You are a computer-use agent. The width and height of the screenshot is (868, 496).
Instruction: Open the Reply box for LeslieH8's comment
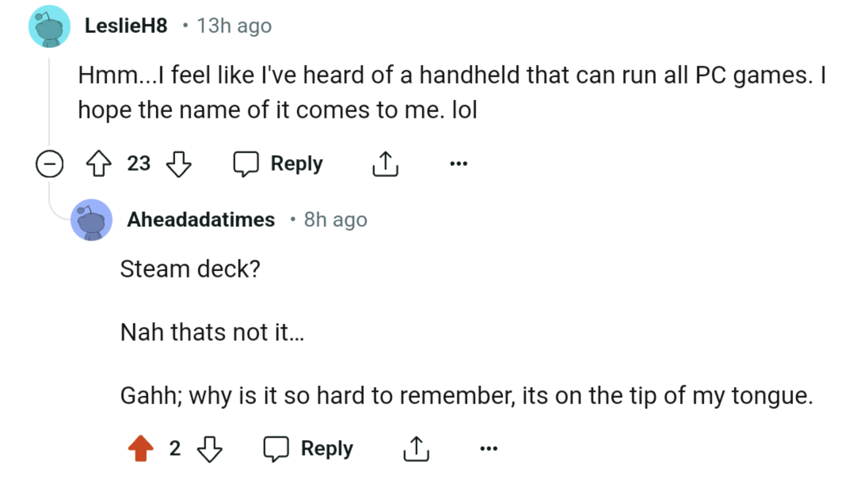278,164
